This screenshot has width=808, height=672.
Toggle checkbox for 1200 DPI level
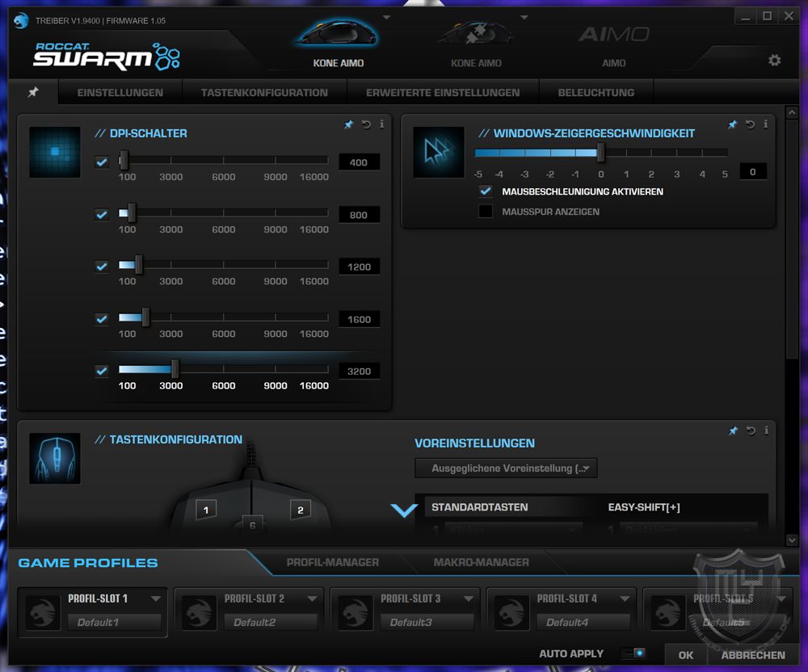coord(102,267)
